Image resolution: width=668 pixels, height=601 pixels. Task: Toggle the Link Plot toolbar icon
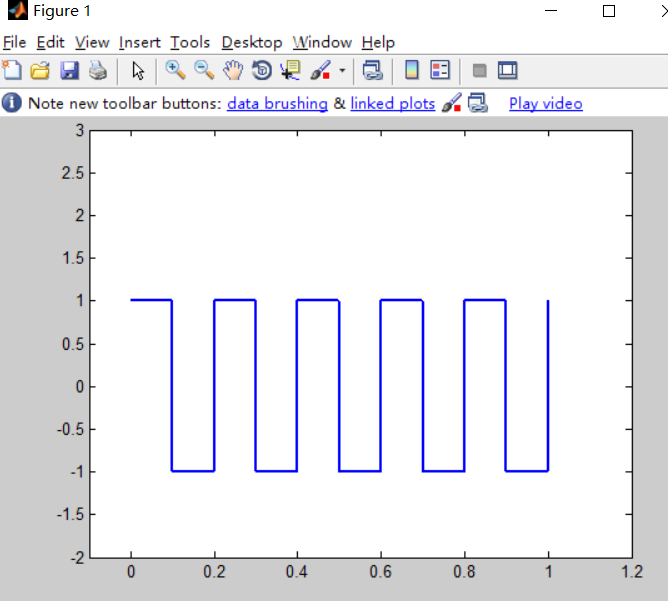[372, 70]
